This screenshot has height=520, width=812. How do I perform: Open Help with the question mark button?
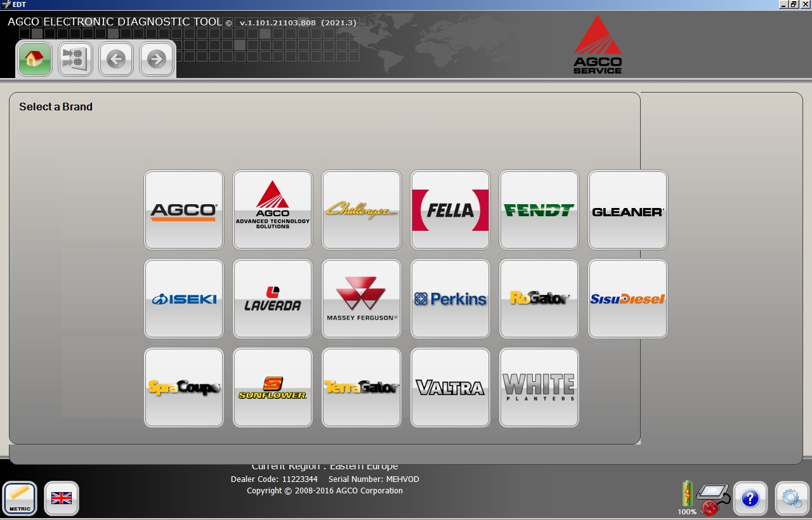[750, 498]
